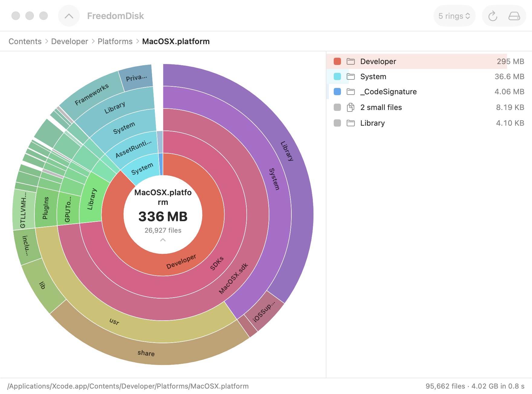Open the 5 rings depth dropdown
This screenshot has height=394, width=532.
pos(454,16)
